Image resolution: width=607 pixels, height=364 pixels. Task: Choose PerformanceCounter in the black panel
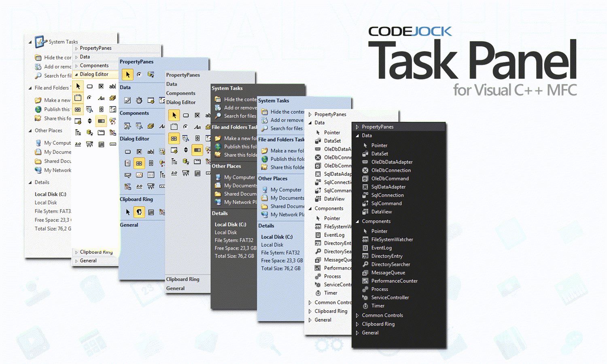(390, 281)
